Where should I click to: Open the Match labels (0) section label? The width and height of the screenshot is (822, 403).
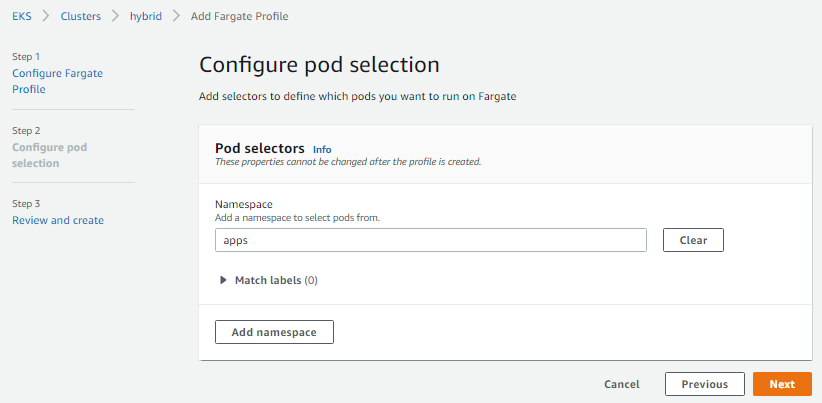pyautogui.click(x=276, y=280)
